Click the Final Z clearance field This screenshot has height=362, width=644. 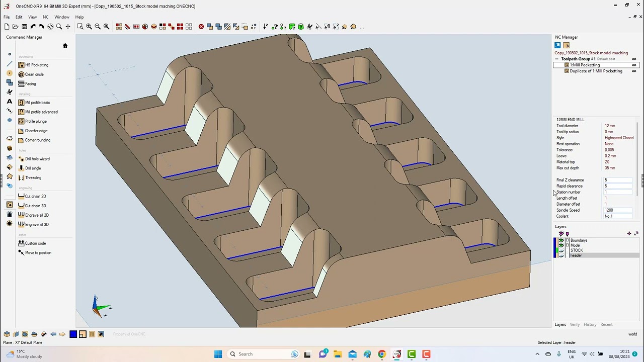[618, 180]
